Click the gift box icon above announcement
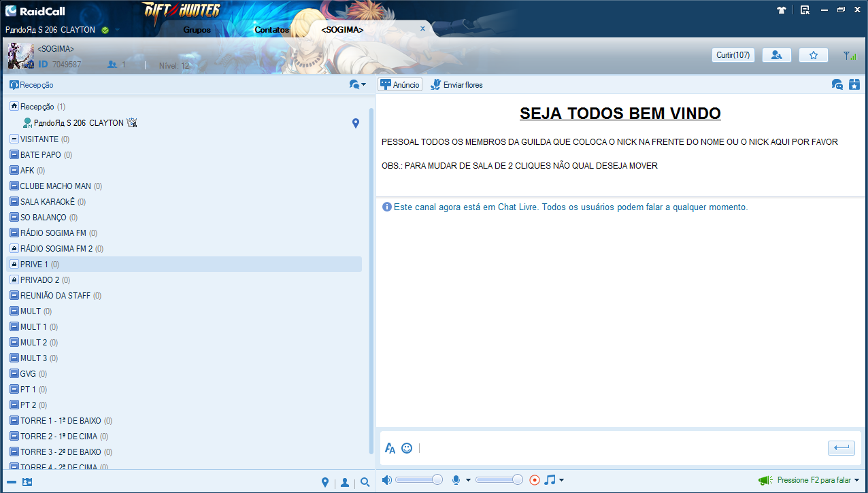 (x=854, y=84)
